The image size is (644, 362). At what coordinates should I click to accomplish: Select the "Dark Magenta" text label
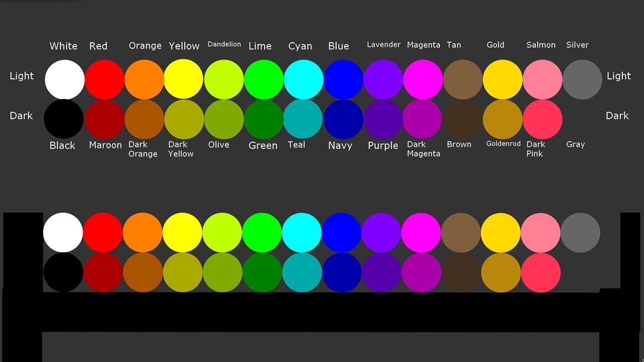(424, 149)
